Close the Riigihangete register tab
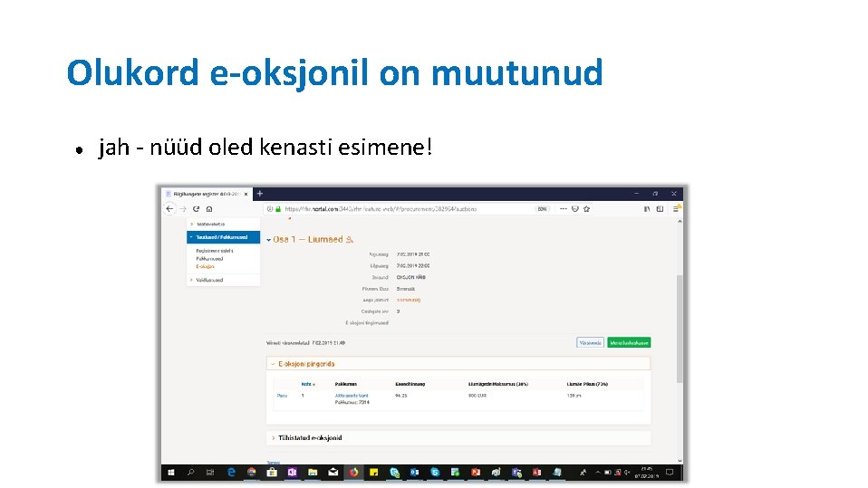 [x=246, y=194]
